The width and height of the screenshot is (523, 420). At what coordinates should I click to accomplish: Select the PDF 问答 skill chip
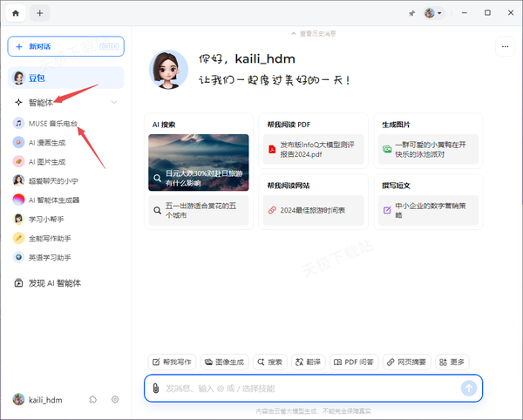click(x=352, y=361)
